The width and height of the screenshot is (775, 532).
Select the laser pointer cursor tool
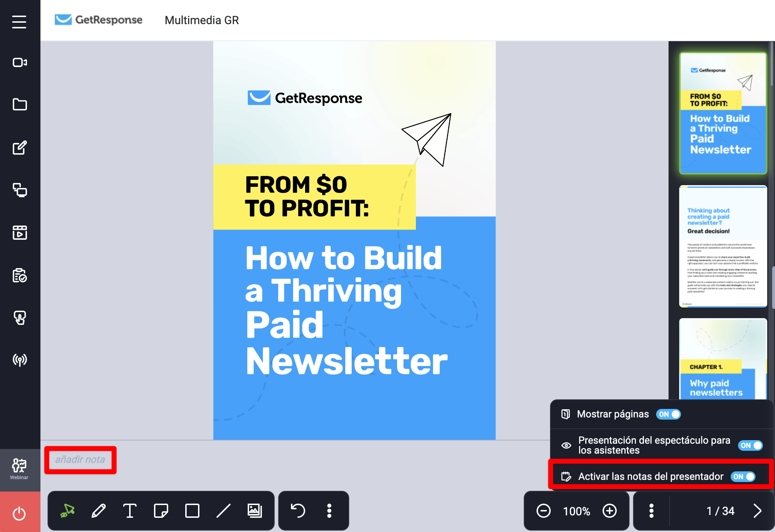click(67, 511)
